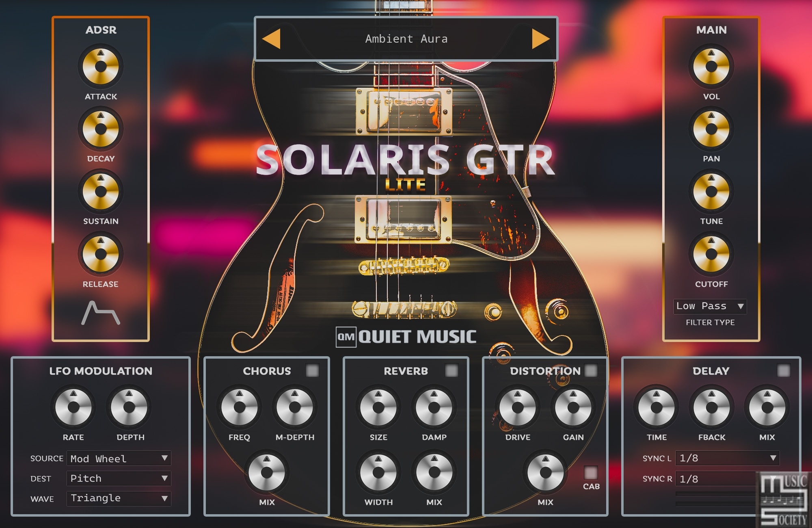Click the PAN knob in Main
Screen dimensions: 812x528
711,129
